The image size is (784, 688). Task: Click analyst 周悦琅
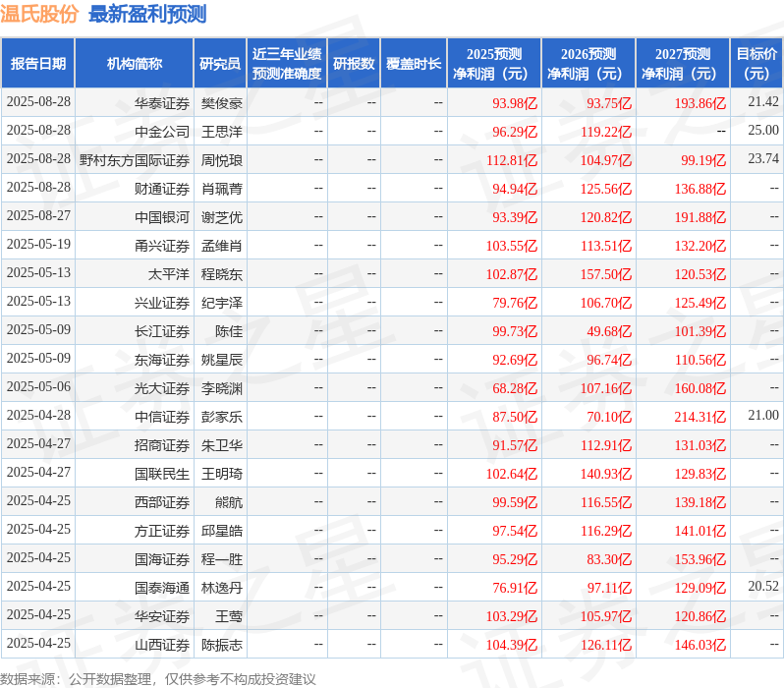point(221,160)
